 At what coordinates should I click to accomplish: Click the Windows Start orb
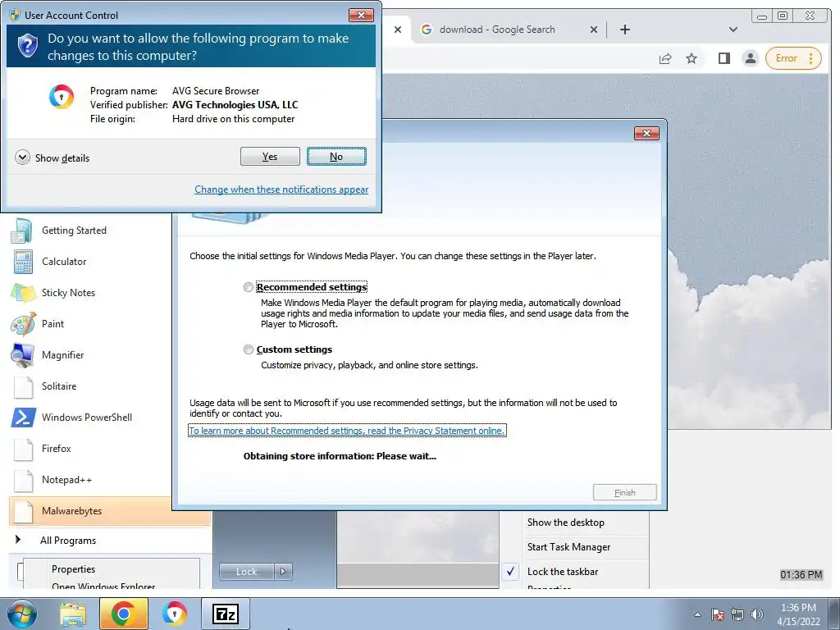point(22,614)
